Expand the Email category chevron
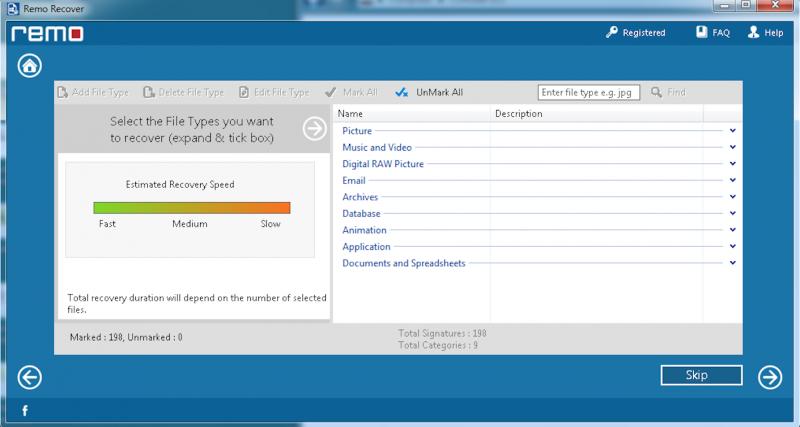This screenshot has height=427, width=800. tap(733, 180)
